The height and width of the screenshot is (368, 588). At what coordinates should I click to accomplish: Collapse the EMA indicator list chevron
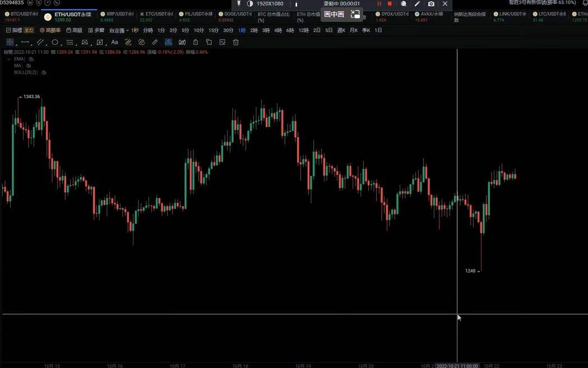click(x=9, y=59)
